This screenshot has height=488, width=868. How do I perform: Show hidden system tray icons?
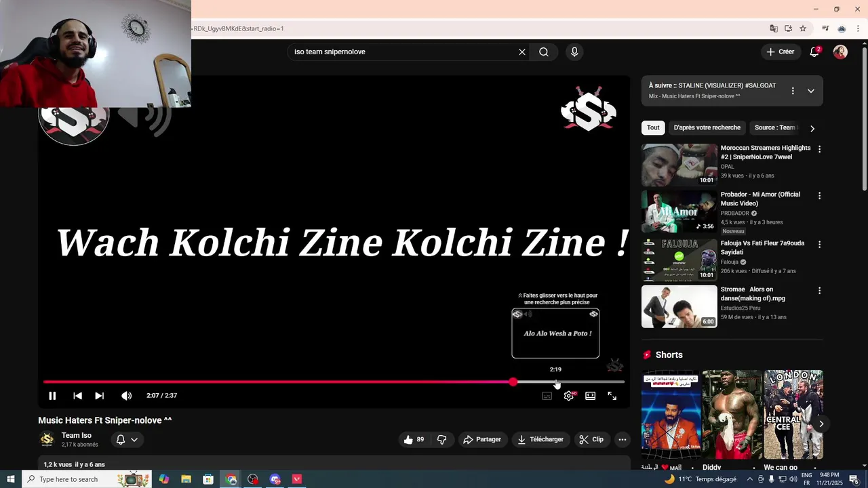click(749, 479)
